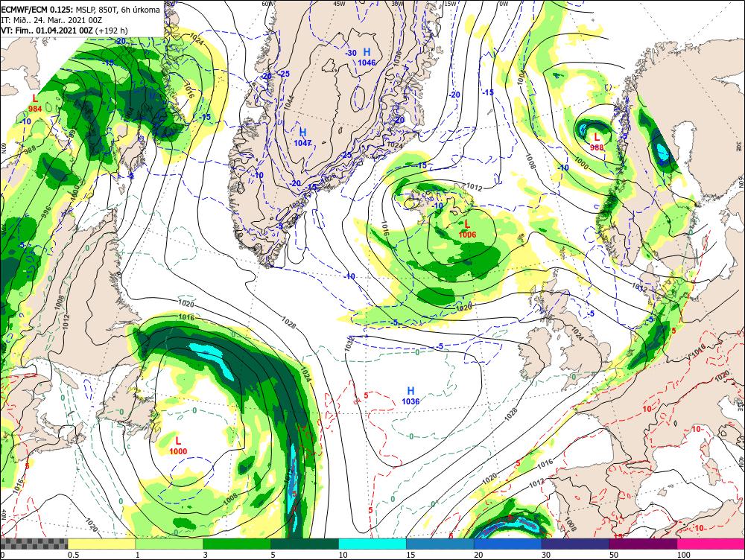
Task: Click the pink 100+ legend swatch
Action: coord(711,544)
